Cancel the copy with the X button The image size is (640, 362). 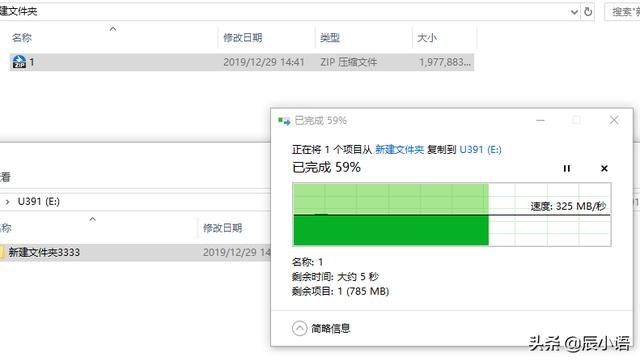pyautogui.click(x=604, y=169)
